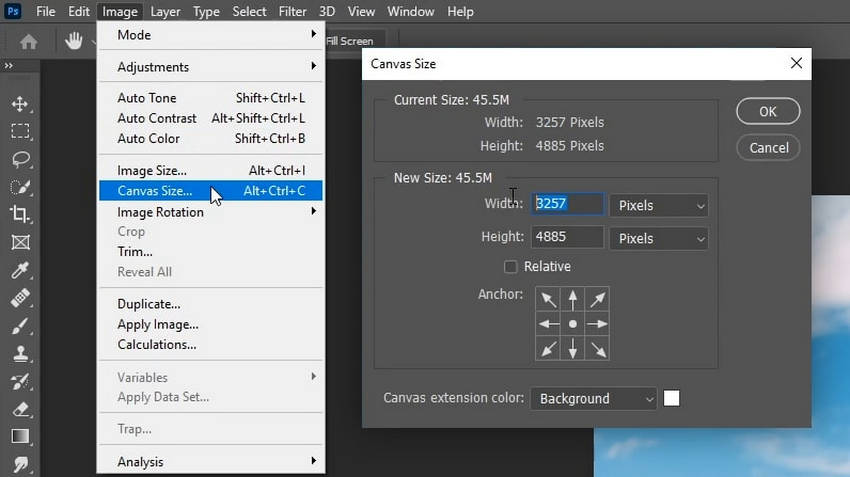Open the Width units Pixels dropdown
Image resolution: width=850 pixels, height=477 pixels.
(659, 205)
